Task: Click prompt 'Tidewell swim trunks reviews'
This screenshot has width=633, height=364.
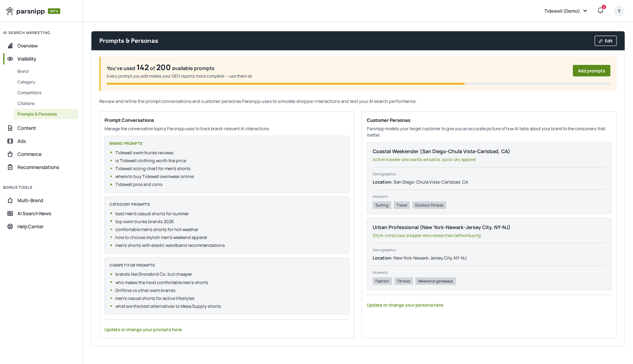Action: pos(144,153)
